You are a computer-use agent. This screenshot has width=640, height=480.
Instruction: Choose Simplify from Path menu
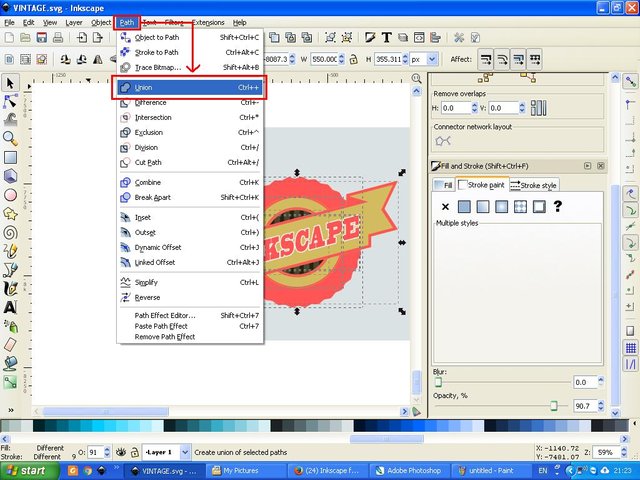click(x=189, y=282)
